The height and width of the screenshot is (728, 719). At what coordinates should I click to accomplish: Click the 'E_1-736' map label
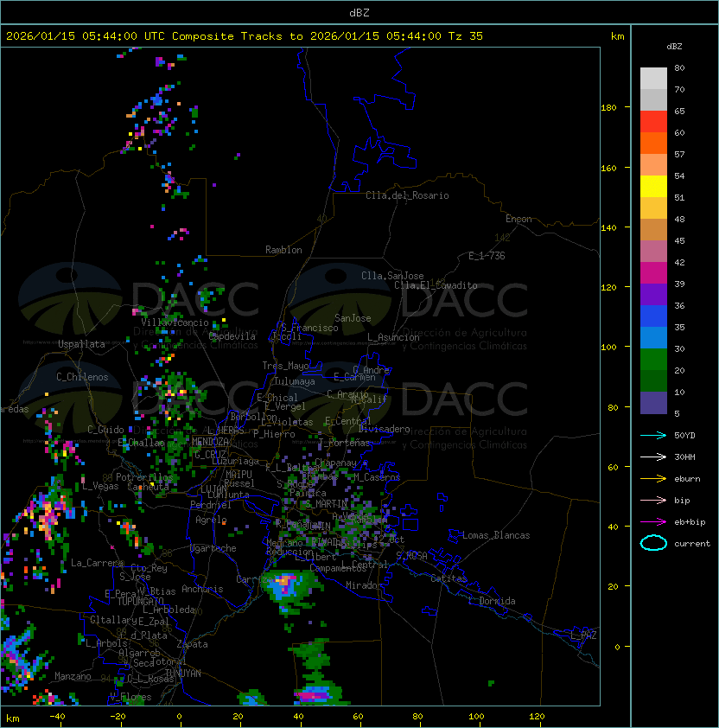[x=487, y=256]
